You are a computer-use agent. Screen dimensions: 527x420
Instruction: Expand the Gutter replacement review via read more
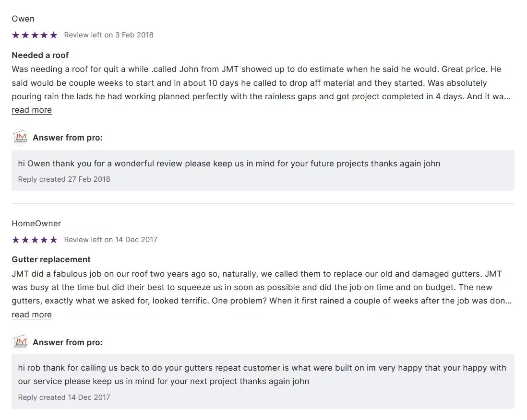tap(32, 315)
